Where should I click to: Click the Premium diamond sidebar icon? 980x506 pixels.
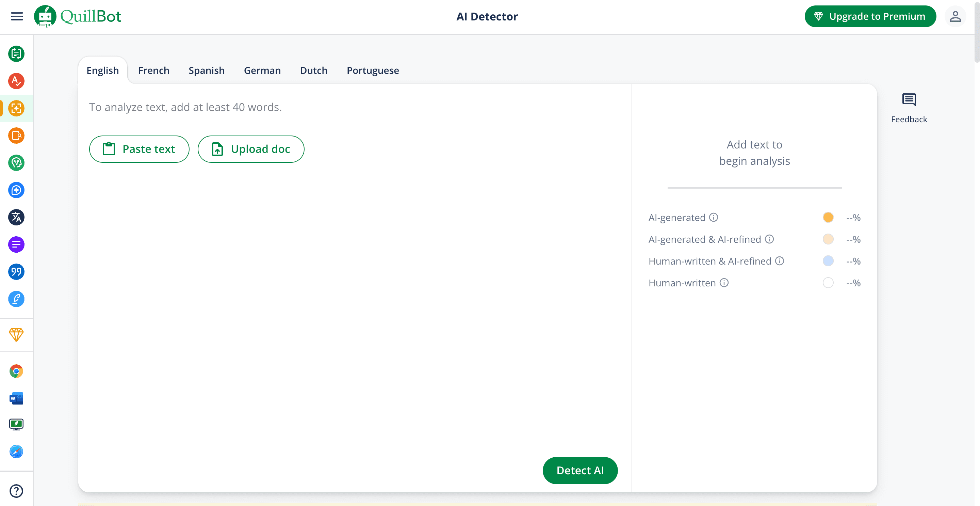click(x=16, y=335)
